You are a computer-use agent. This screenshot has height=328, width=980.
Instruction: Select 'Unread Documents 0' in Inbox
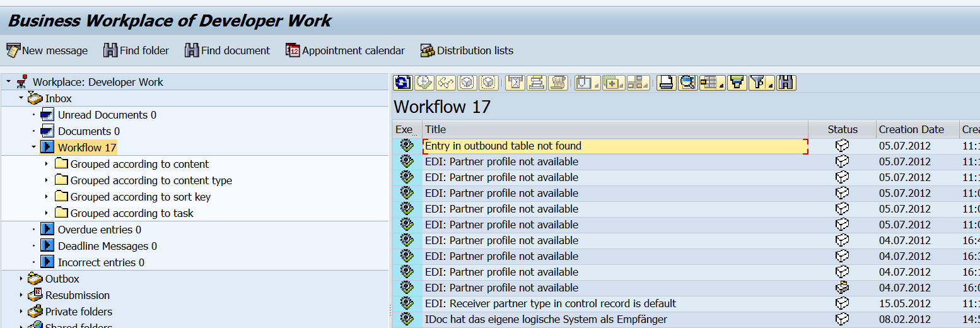[x=107, y=115]
